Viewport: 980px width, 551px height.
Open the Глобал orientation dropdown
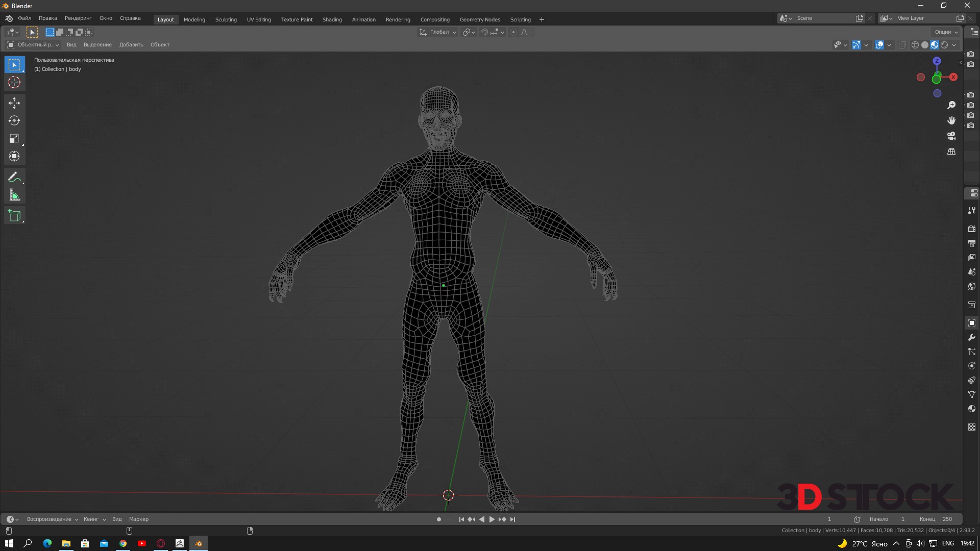[438, 32]
